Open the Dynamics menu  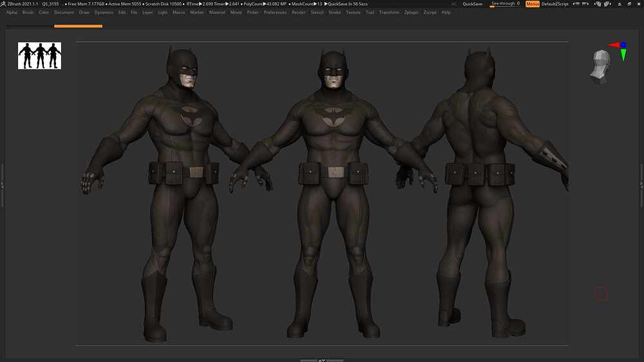click(104, 12)
